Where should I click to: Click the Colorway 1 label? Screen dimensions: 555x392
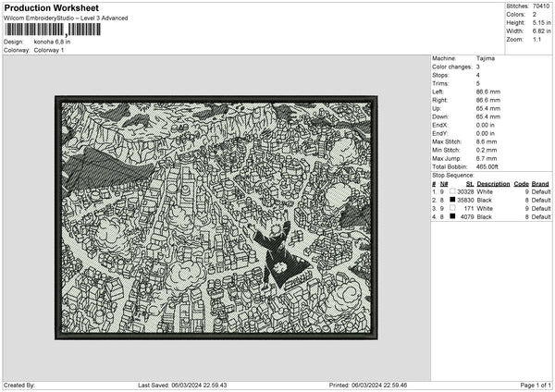pos(49,50)
